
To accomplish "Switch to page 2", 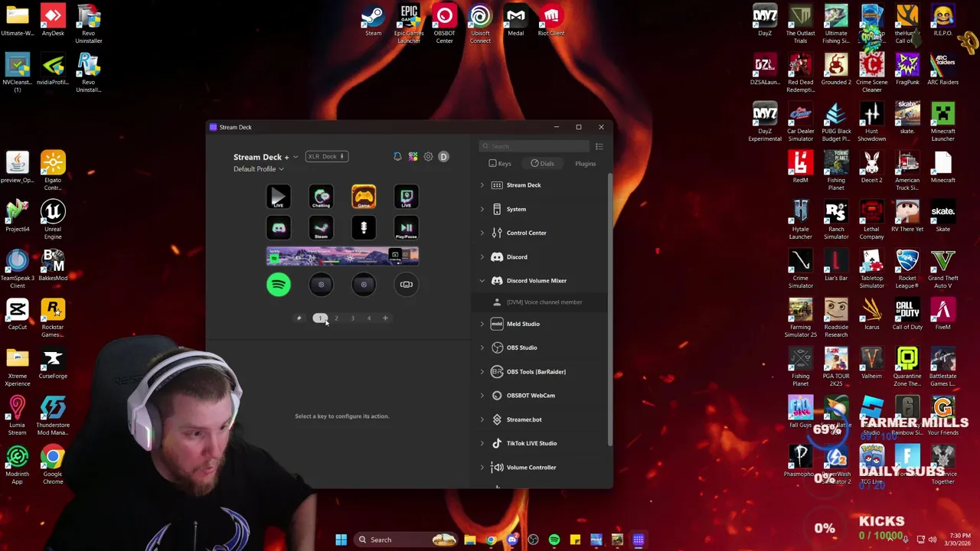I will pos(336,318).
